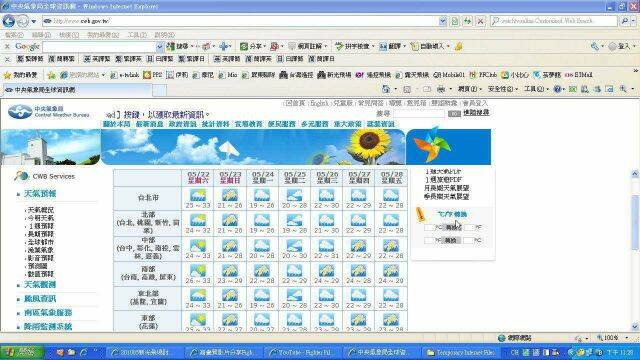Open the zoom level 100% dropdown
640x360 pixels.
(x=612, y=338)
